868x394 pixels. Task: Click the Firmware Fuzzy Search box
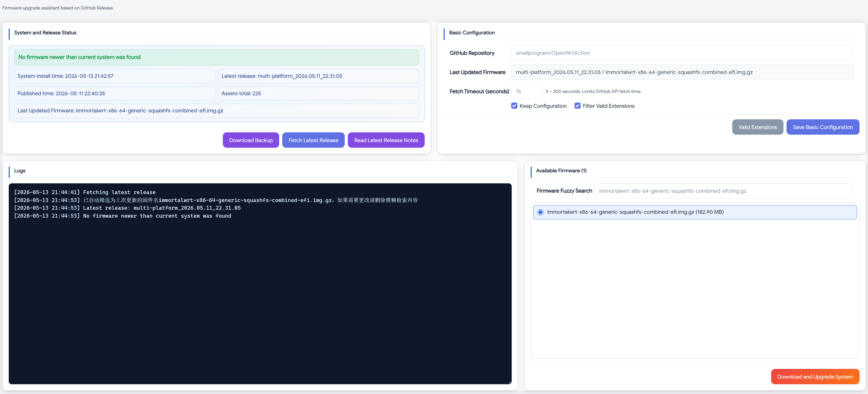pyautogui.click(x=724, y=191)
